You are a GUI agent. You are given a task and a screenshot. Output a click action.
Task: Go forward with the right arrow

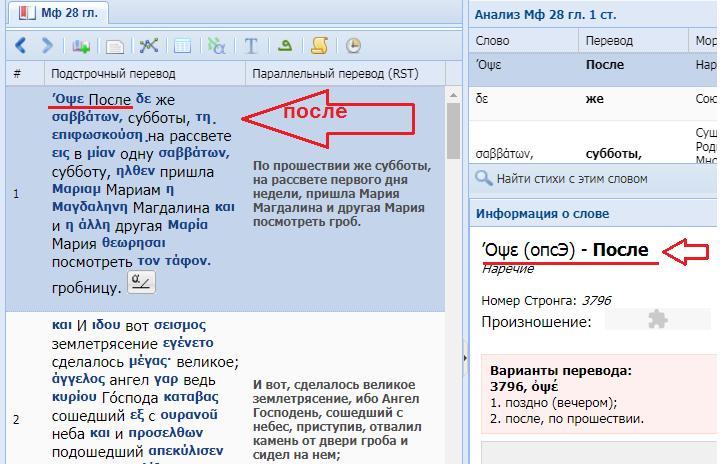[x=46, y=46]
